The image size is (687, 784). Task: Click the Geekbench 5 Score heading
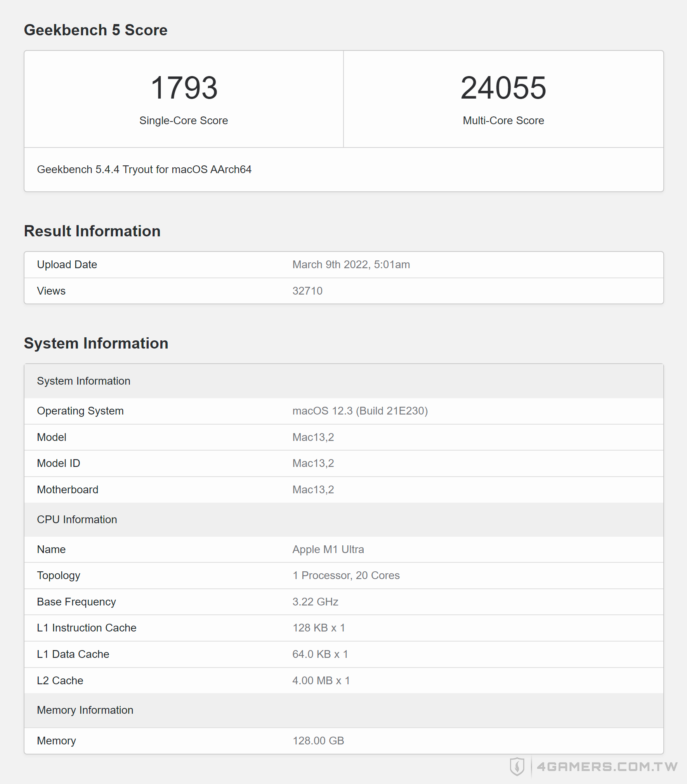pos(95,30)
